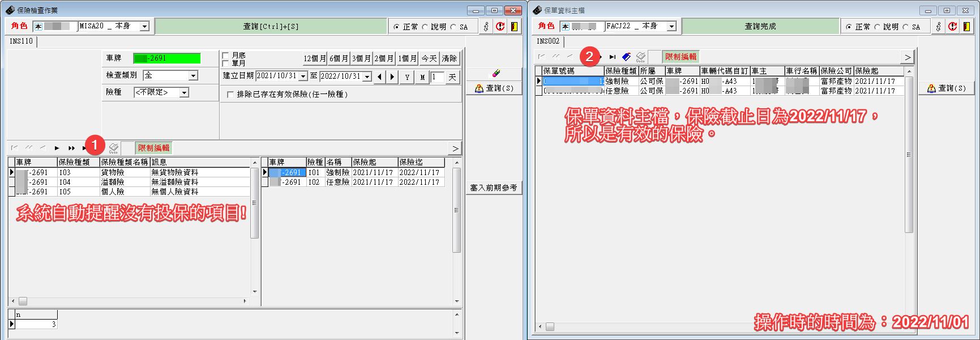Click the red refresh icon in 保險檢查作業 toolbar
Viewport: 980px width, 340px height.
tap(500, 26)
